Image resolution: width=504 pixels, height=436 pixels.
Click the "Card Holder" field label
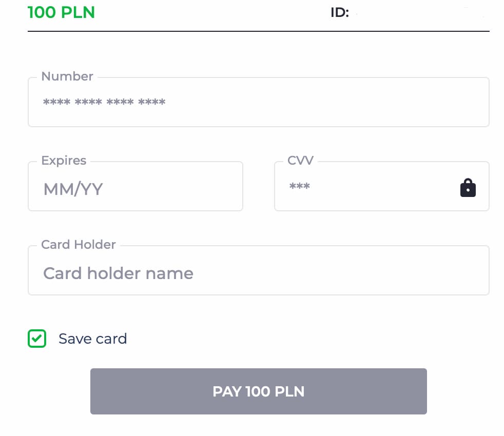(79, 245)
